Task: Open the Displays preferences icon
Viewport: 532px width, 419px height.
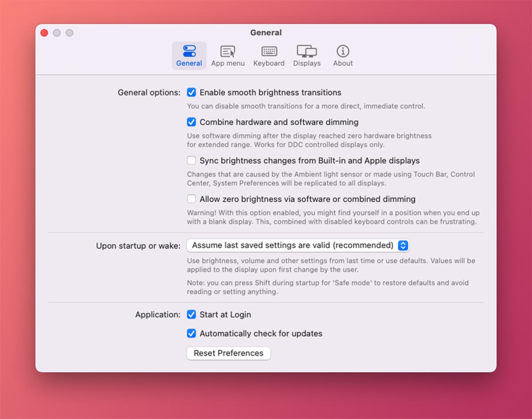Action: coord(307,51)
